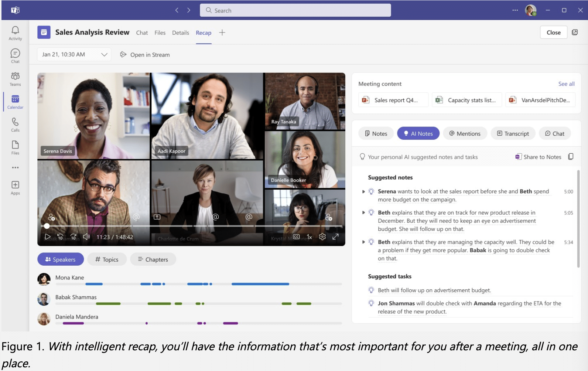Viewport: 588px width, 371px height.
Task: Play the meeting recording
Action: click(47, 237)
